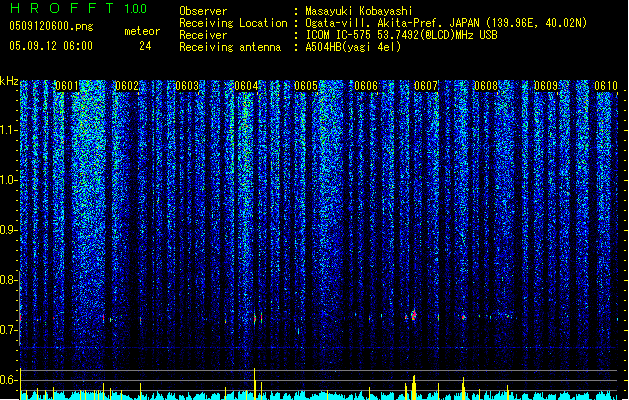This screenshot has height=400, width=629.
Task: Click the Receiving Location label
Action: tap(233, 23)
